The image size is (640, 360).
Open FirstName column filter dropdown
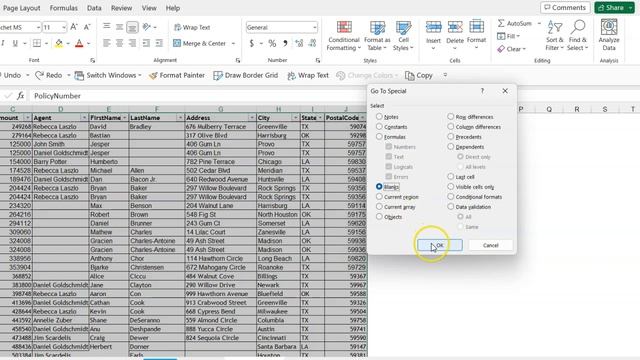124,118
